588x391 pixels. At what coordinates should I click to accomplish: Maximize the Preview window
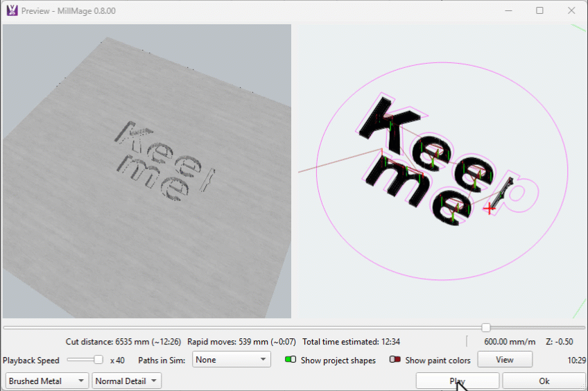[539, 10]
